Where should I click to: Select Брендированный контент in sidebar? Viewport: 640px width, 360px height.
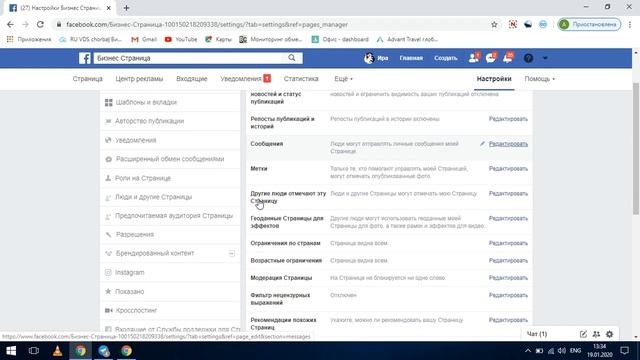point(170,253)
